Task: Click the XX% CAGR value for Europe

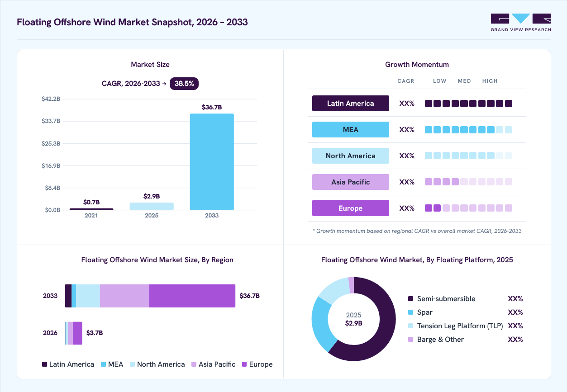Action: (x=407, y=208)
